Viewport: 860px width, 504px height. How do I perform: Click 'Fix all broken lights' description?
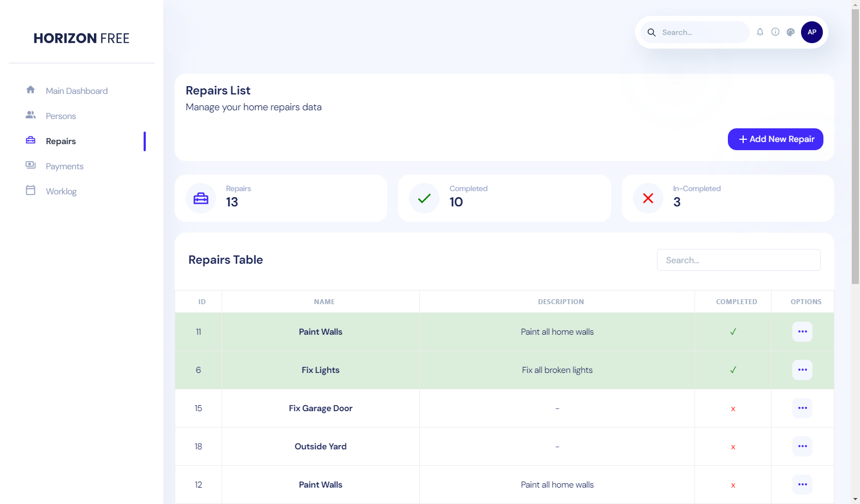(557, 370)
